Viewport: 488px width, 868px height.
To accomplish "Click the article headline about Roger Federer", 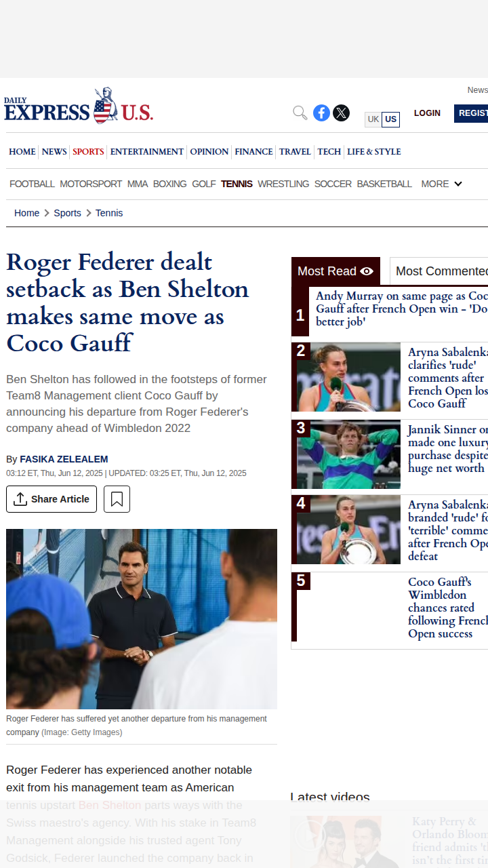I will 127,302.
